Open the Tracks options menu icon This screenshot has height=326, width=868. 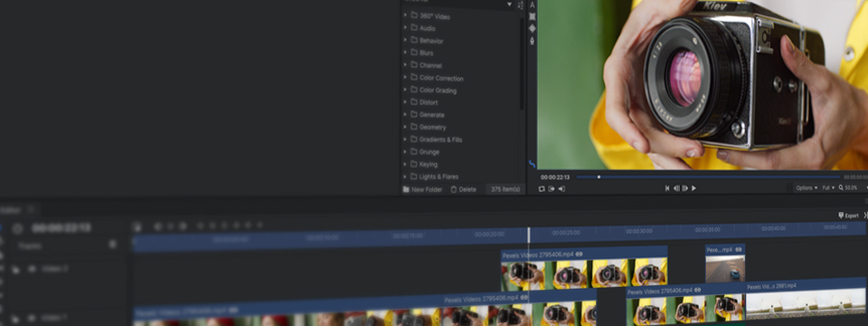click(112, 244)
